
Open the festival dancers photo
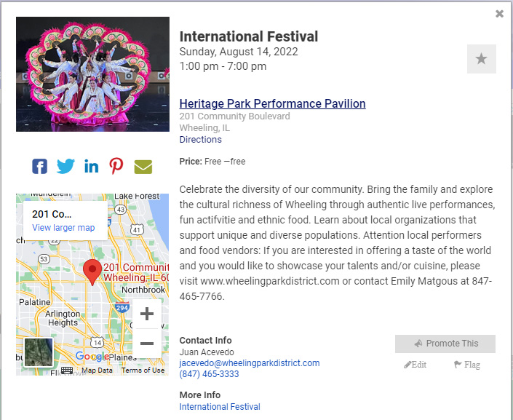click(92, 74)
